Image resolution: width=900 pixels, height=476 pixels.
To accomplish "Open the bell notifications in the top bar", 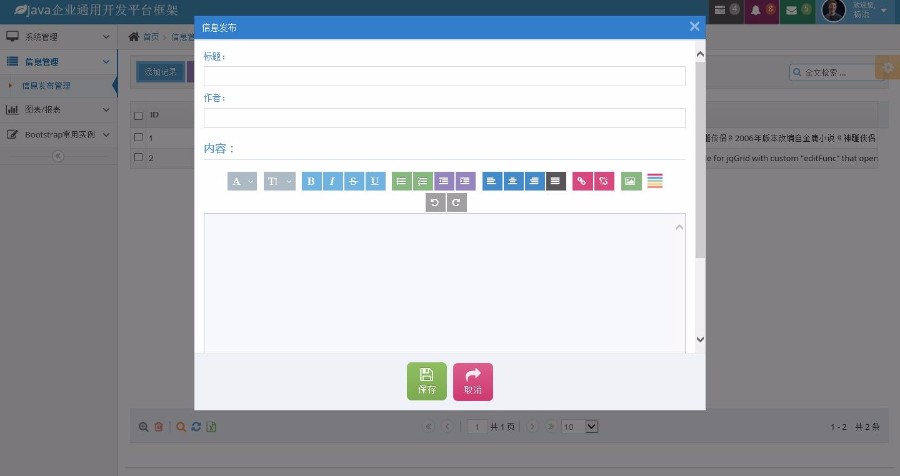I will coord(762,10).
